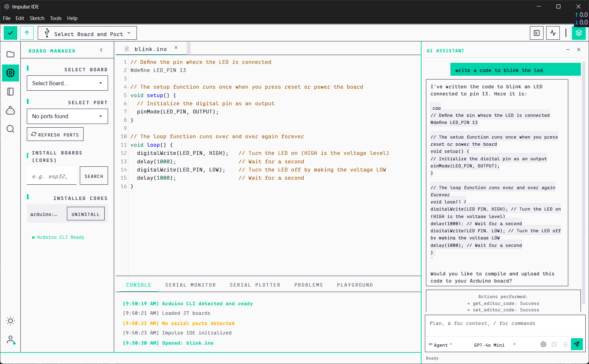Viewport: 589px width, 364px height.
Task: Switch to the Serial Monitor tab
Action: pyautogui.click(x=191, y=285)
